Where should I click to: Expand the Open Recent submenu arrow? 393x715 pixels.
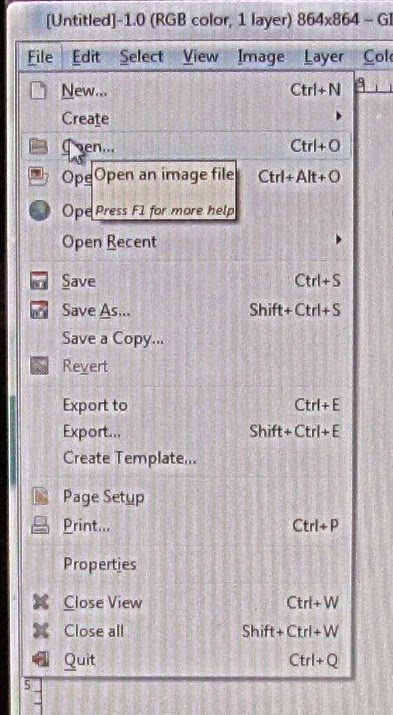tap(338, 239)
